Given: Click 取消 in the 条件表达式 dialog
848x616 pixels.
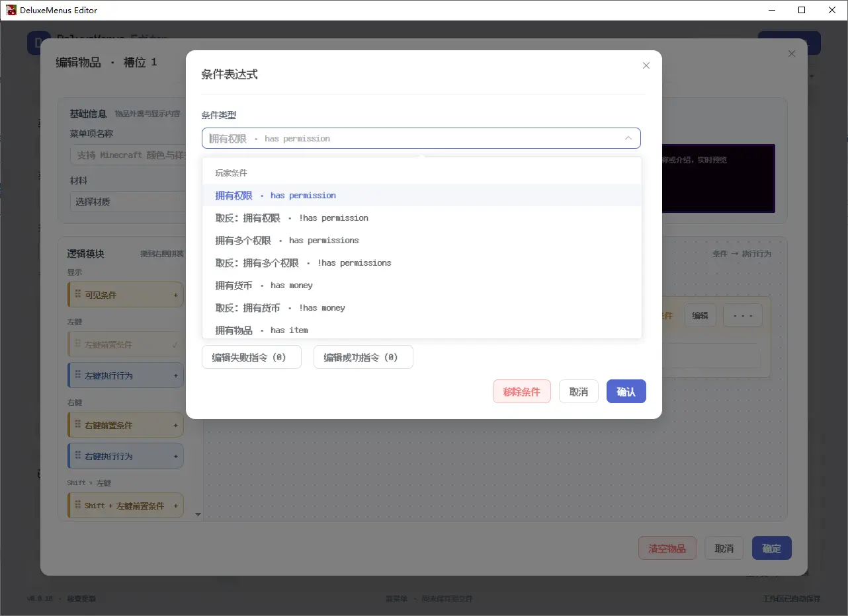Looking at the screenshot, I should 579,391.
